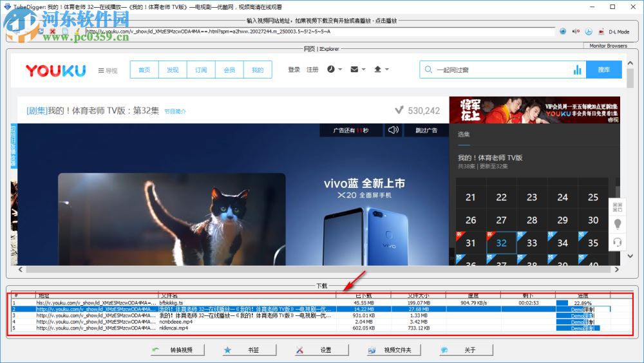Click the Youku upload arrow icon
644x363 pixels.
point(378,70)
